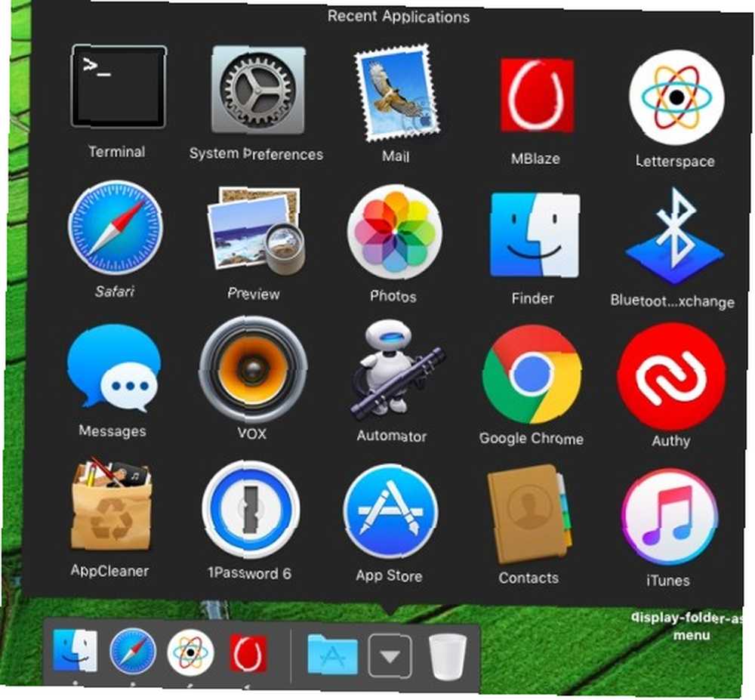Open the Applications folder in the Dock
Image resolution: width=755 pixels, height=700 pixels.
(332, 654)
